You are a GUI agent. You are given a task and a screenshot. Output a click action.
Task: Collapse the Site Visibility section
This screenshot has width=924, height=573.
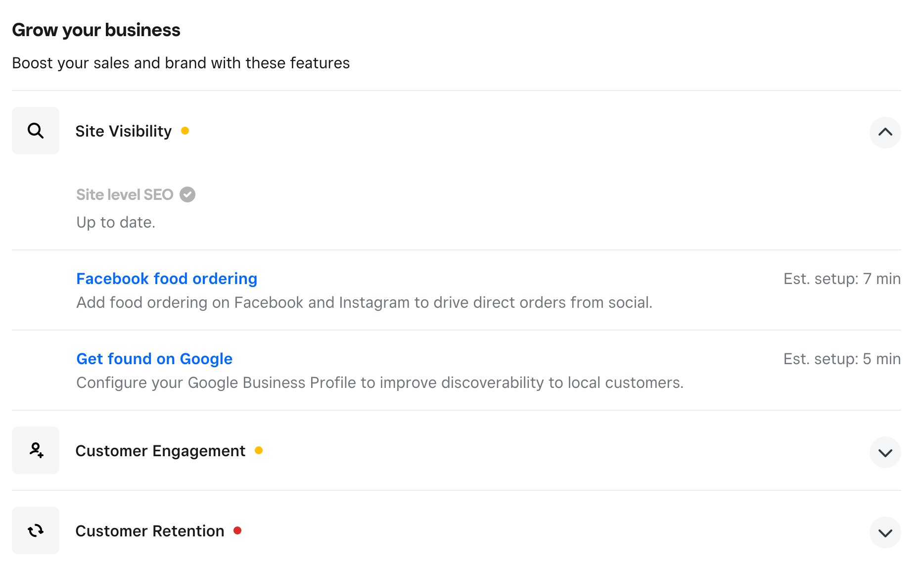(885, 132)
